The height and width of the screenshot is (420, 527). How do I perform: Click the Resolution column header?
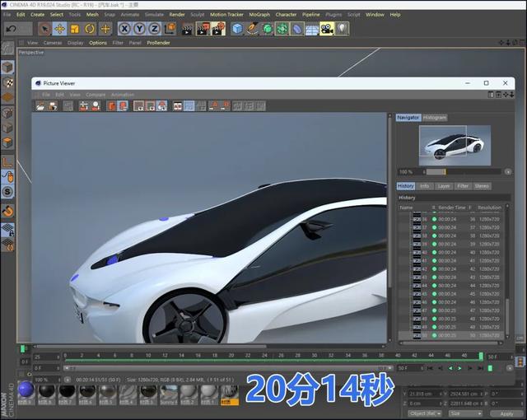489,208
